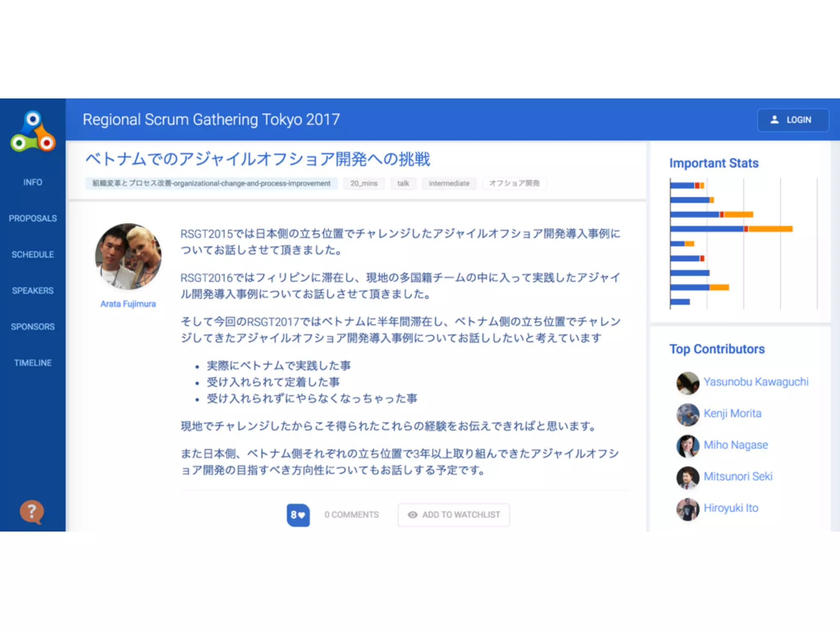Open the 0 COMMENTS link
840x630 pixels.
(x=352, y=515)
